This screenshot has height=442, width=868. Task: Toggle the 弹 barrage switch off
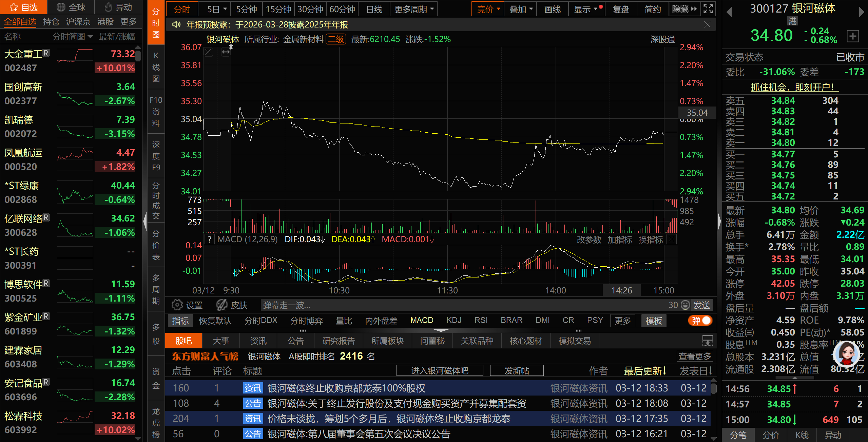click(x=700, y=321)
